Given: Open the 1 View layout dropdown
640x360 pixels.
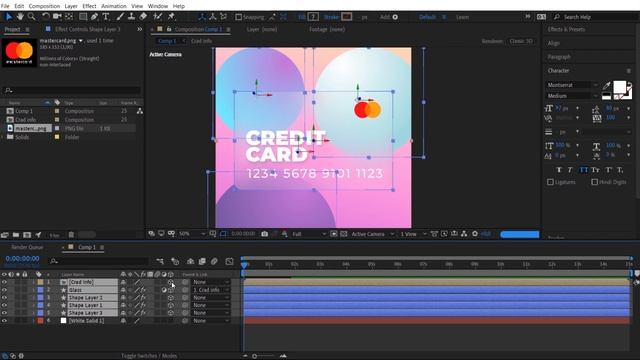Looking at the screenshot, I should tap(413, 234).
